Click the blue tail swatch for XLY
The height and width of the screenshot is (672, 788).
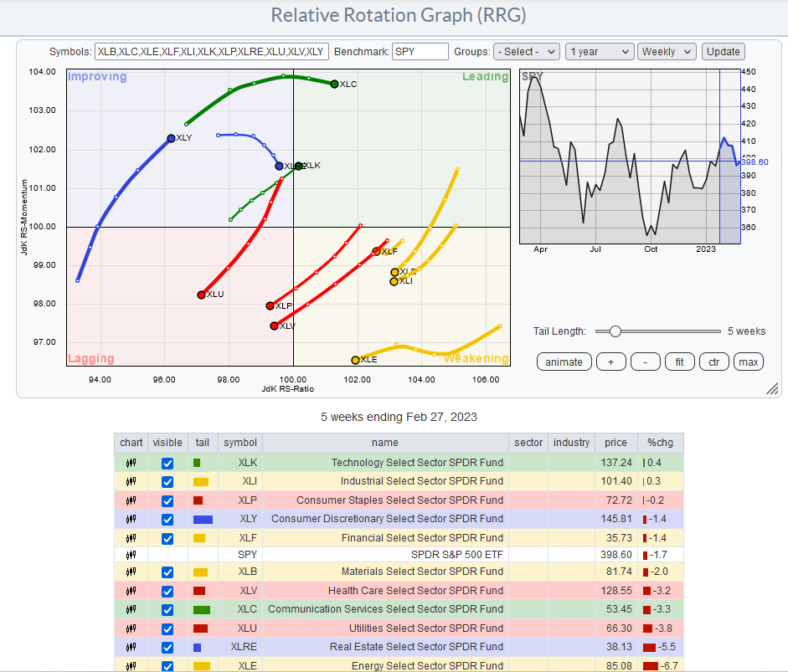pyautogui.click(x=203, y=520)
